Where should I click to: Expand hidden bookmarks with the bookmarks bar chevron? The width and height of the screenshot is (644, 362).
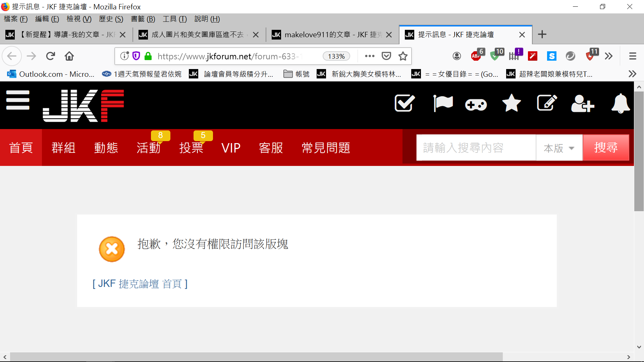click(632, 74)
